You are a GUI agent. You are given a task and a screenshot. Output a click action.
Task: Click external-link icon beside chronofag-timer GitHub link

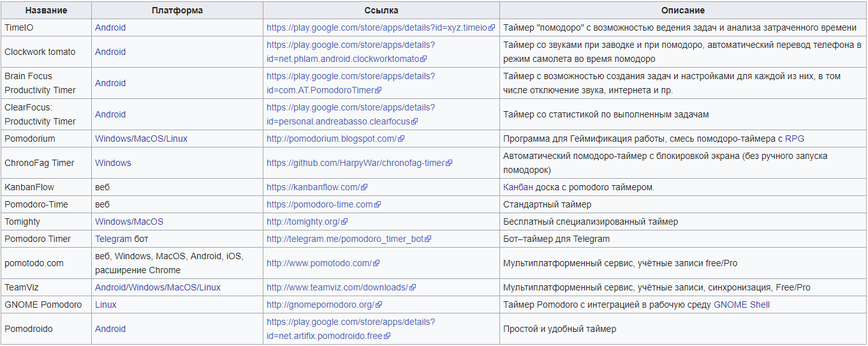click(x=449, y=163)
